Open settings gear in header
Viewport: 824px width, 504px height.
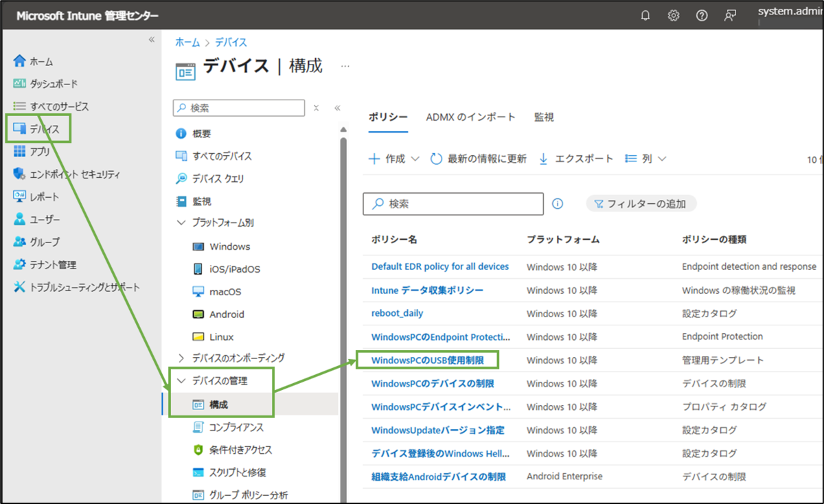coord(674,15)
